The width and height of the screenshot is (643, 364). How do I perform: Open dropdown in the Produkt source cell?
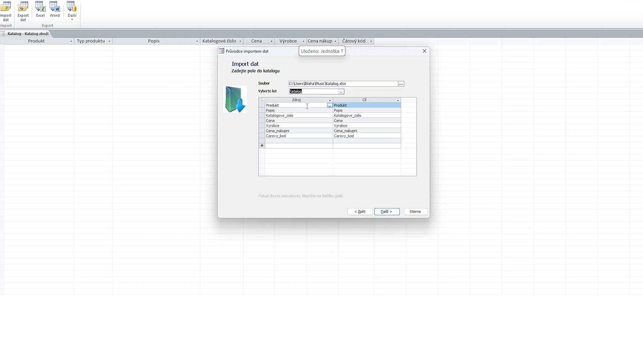pos(330,105)
